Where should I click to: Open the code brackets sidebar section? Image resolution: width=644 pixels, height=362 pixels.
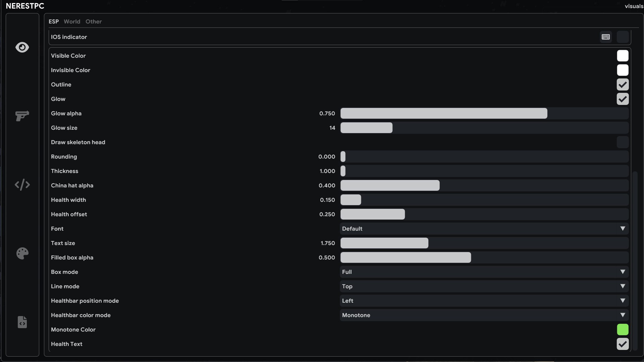tap(22, 185)
